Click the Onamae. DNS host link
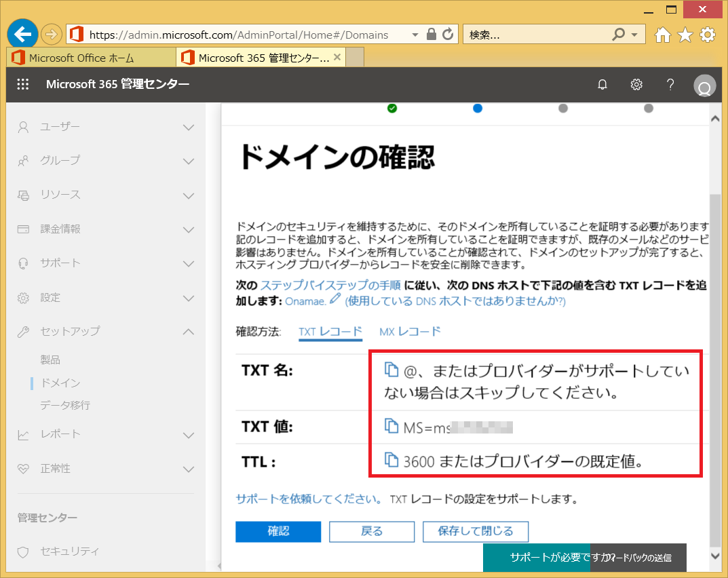This screenshot has width=728, height=578. (x=305, y=301)
